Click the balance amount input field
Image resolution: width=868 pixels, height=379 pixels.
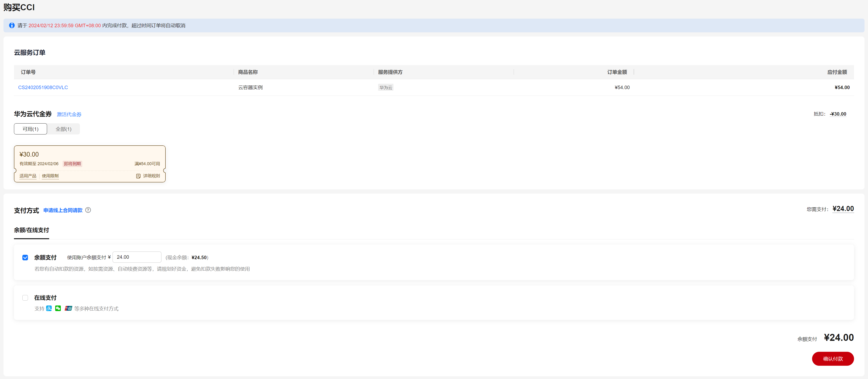pos(137,257)
